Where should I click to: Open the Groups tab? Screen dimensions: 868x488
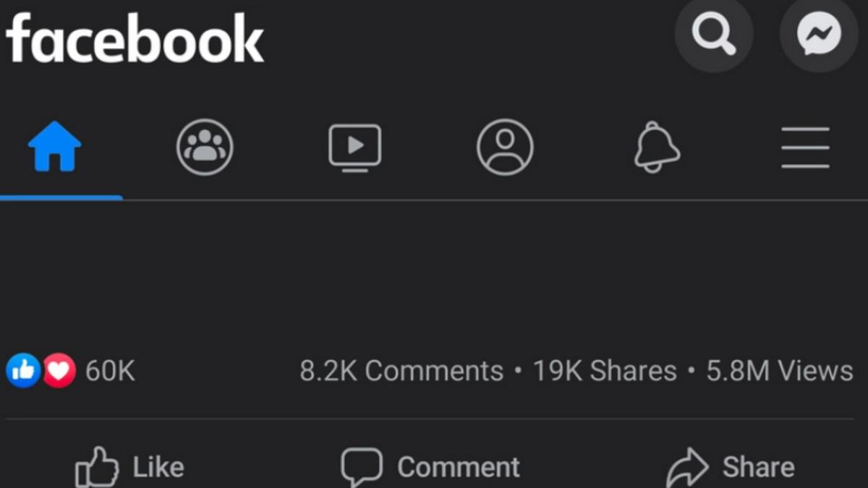[205, 147]
